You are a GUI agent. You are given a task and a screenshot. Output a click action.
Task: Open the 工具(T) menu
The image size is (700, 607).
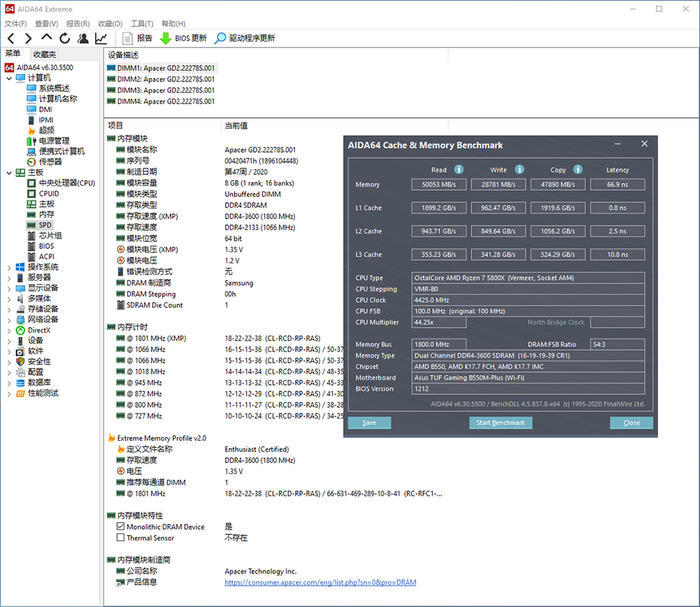142,24
